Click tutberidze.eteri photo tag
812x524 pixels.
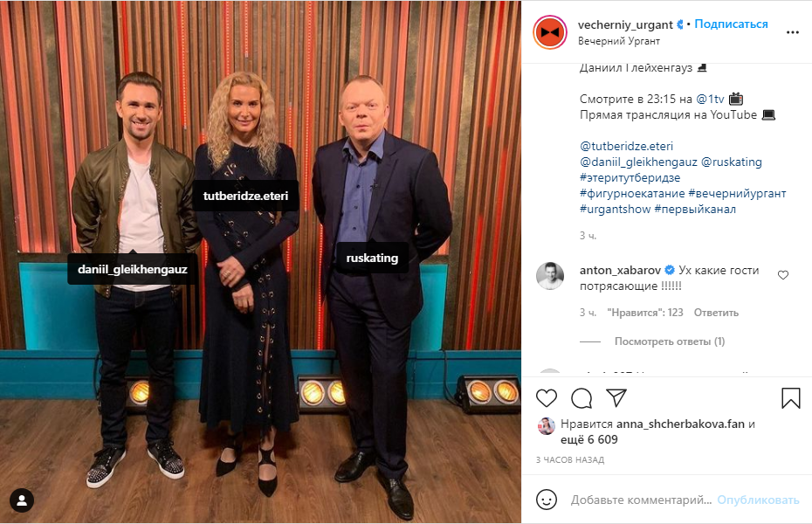point(245,196)
